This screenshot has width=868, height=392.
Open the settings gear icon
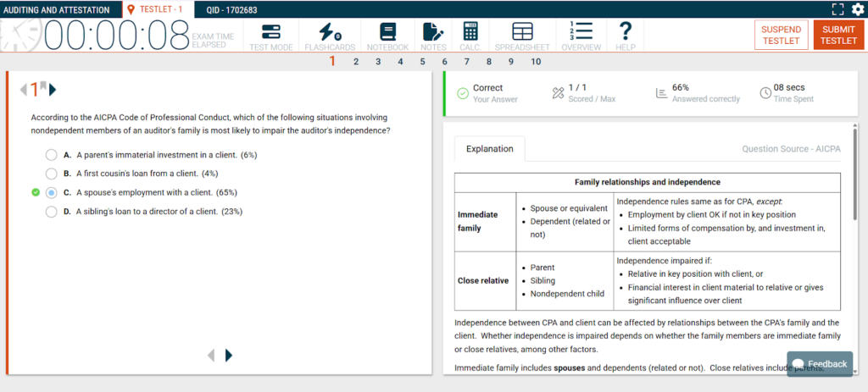pos(857,8)
